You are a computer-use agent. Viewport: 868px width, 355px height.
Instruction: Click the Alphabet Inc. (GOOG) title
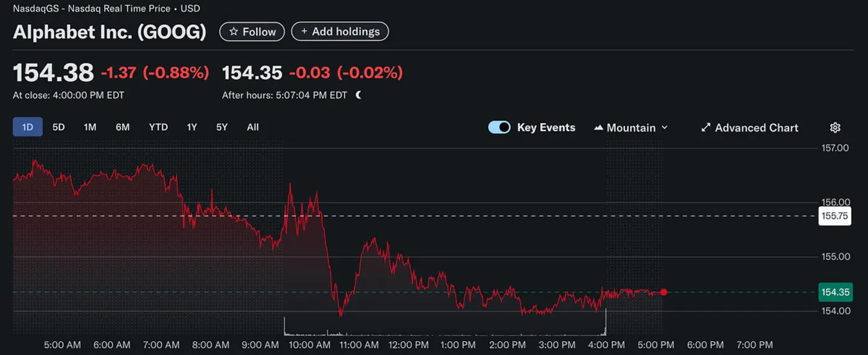(110, 32)
